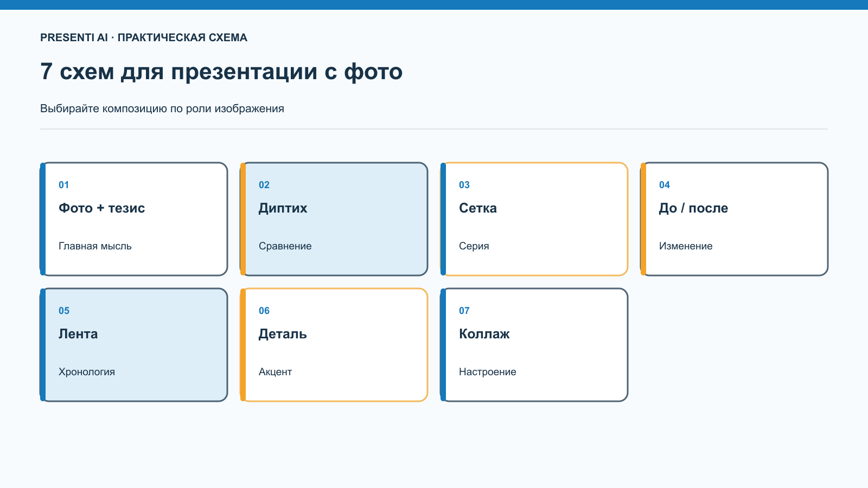Click the 'Серия' caption
Viewport: 868px width, 488px height.
tap(474, 246)
